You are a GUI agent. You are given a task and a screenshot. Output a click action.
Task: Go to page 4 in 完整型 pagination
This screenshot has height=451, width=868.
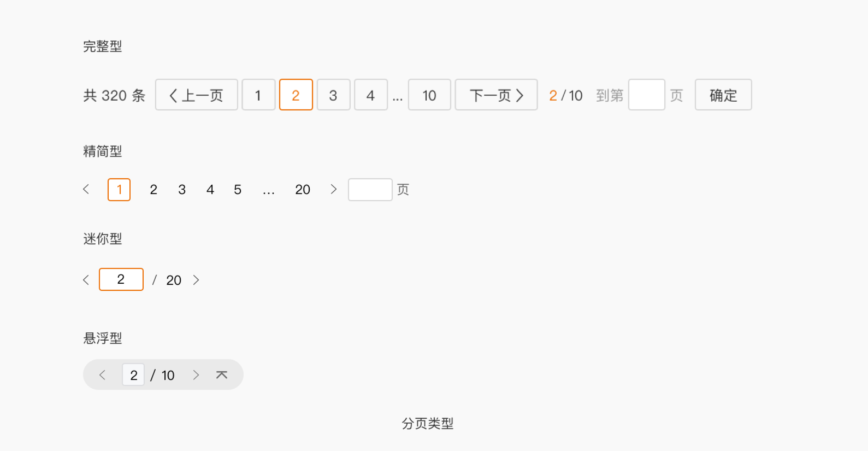click(371, 95)
